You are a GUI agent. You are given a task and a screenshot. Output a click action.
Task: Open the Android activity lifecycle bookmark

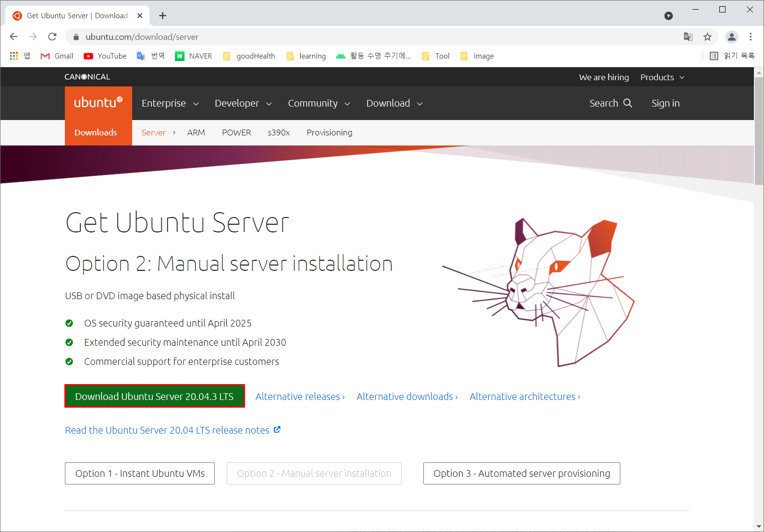tap(373, 56)
